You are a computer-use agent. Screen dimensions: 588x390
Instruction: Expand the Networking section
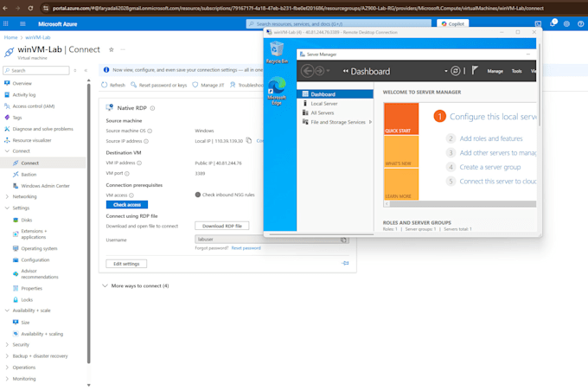(7, 196)
